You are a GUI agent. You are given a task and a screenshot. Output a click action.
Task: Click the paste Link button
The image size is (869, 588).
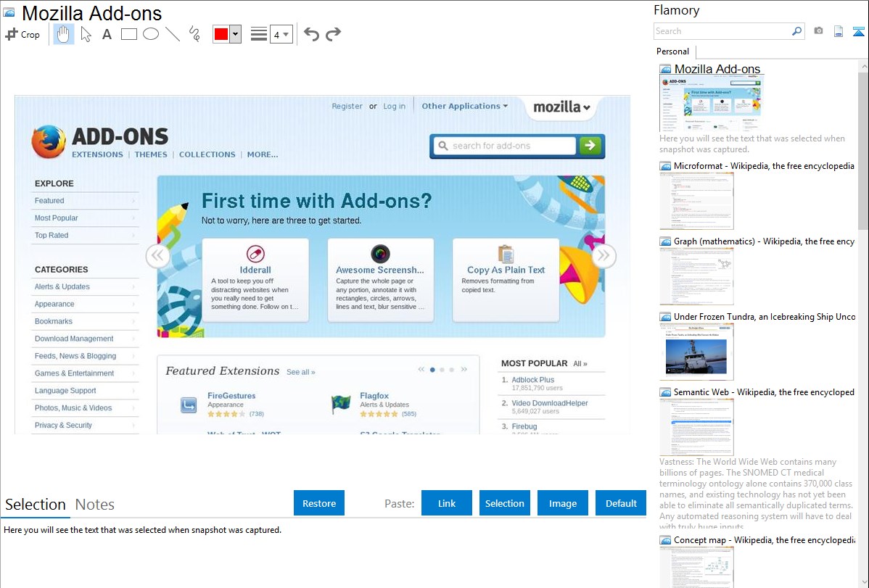click(447, 503)
